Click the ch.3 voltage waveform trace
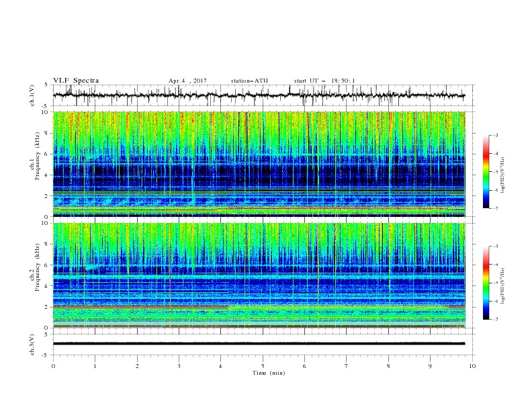Screen dimensions: 532x411 pos(259,344)
